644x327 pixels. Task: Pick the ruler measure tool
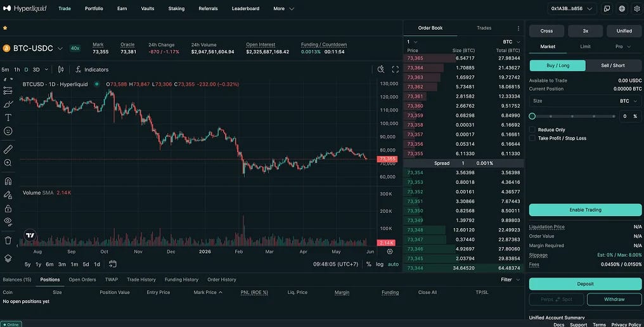pyautogui.click(x=8, y=149)
